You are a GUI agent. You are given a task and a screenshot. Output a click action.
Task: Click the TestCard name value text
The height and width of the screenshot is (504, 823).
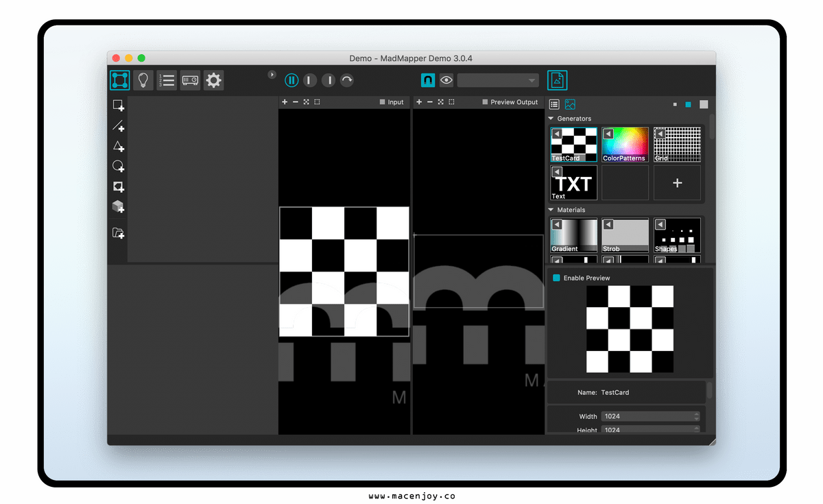[615, 392]
